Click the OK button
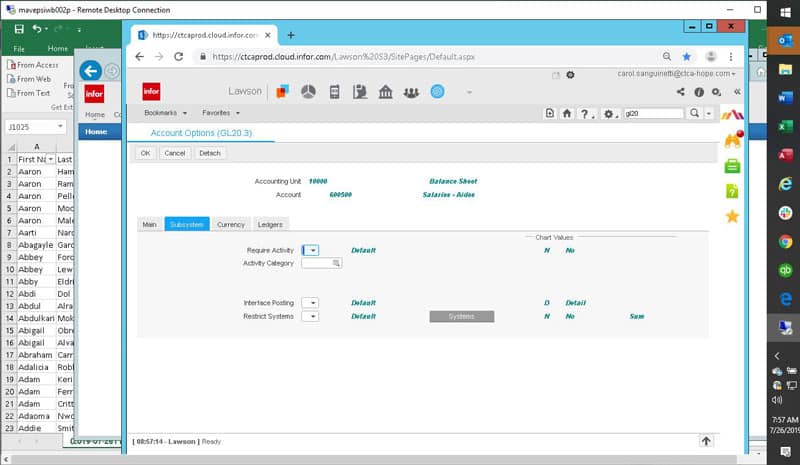800x465 pixels. click(145, 153)
